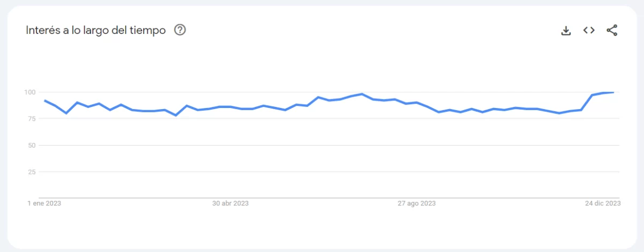This screenshot has height=252, width=644.
Task: Click the line's starting point in January
Action: pos(45,100)
